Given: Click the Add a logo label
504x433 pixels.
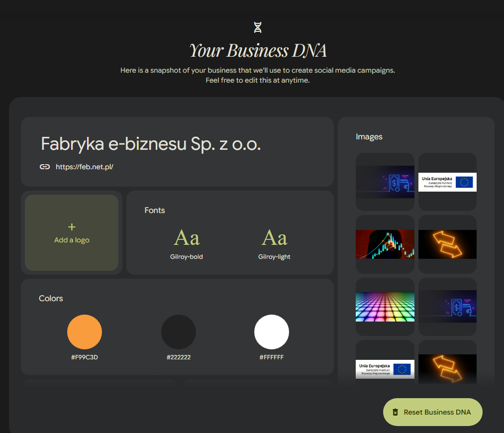Looking at the screenshot, I should click(x=72, y=240).
